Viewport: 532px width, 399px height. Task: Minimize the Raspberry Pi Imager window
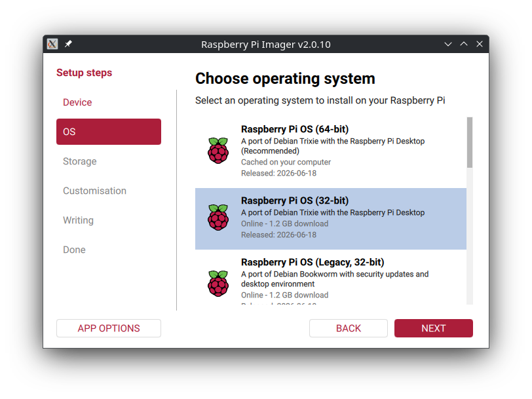tap(448, 44)
